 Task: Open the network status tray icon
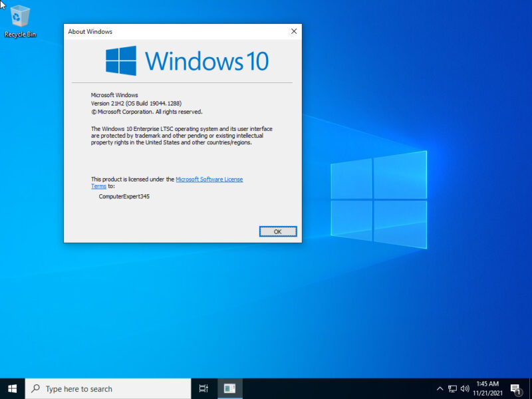[x=453, y=388]
